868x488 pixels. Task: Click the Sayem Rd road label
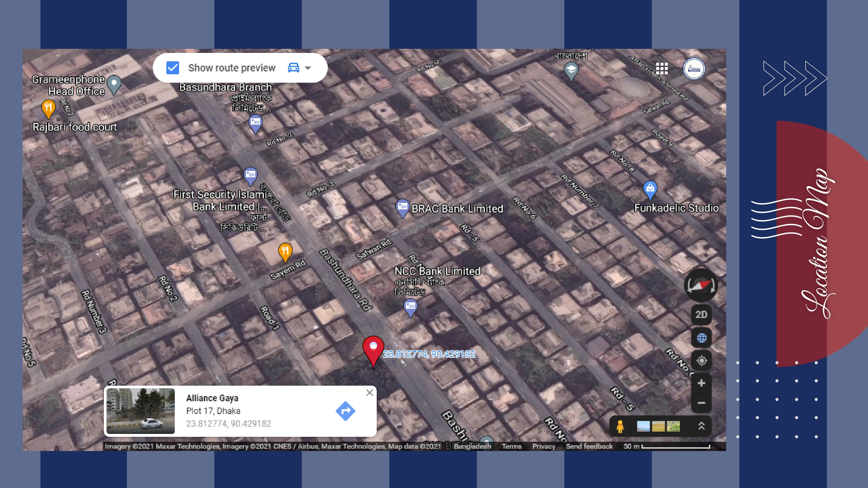pos(288,269)
